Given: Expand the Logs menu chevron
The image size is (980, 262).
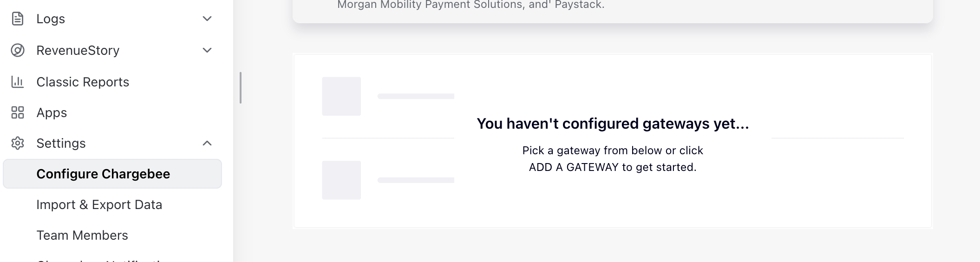Looking at the screenshot, I should 207,19.
